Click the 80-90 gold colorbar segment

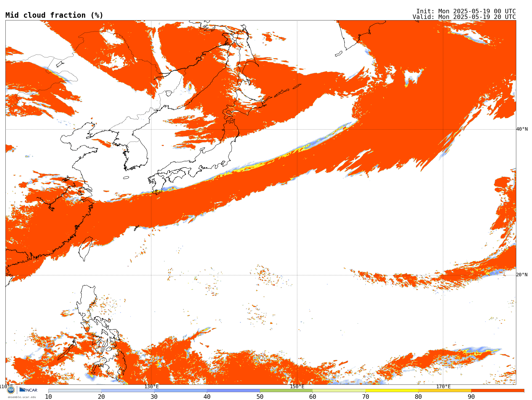click(445, 391)
